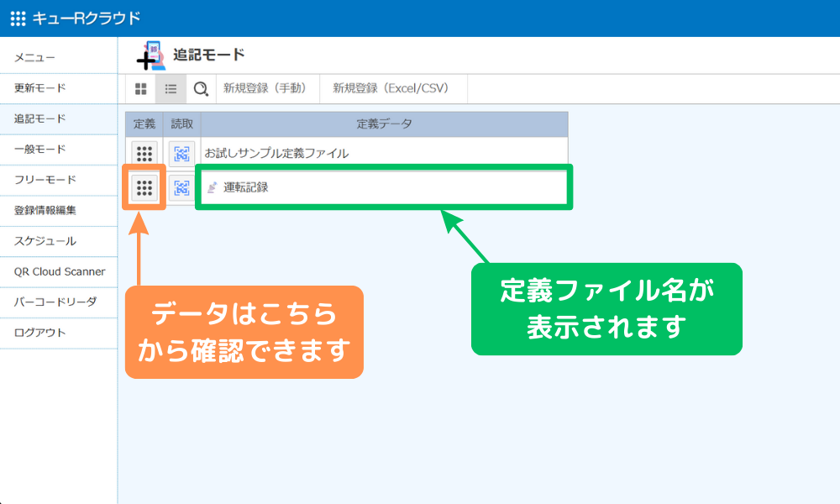Click the 定義 column header
The image size is (840, 504).
coord(144,124)
